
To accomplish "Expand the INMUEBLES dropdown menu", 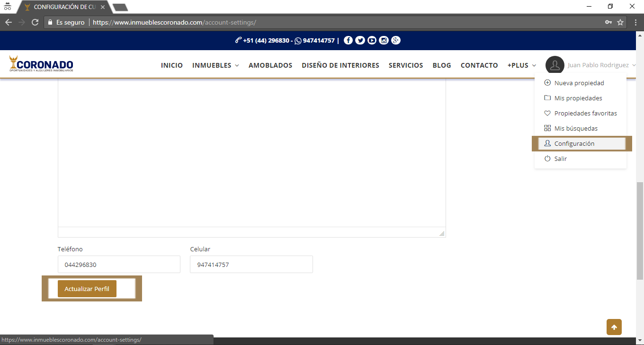I will coord(215,65).
